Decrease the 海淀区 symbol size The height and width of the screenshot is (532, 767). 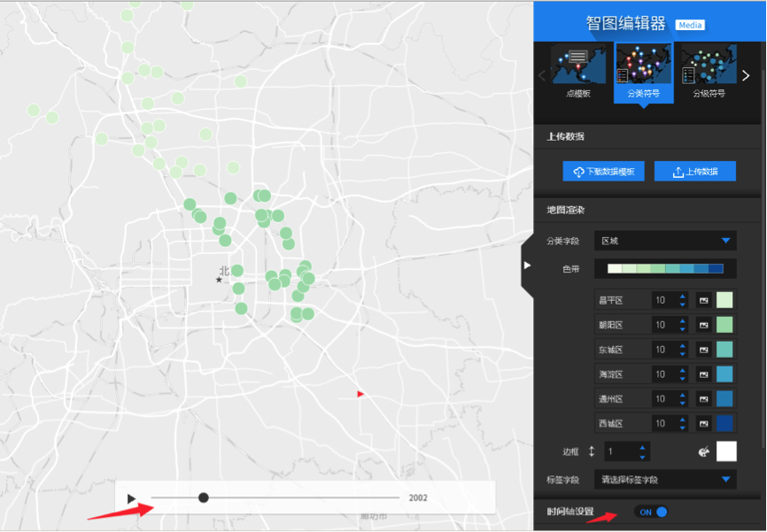[682, 379]
